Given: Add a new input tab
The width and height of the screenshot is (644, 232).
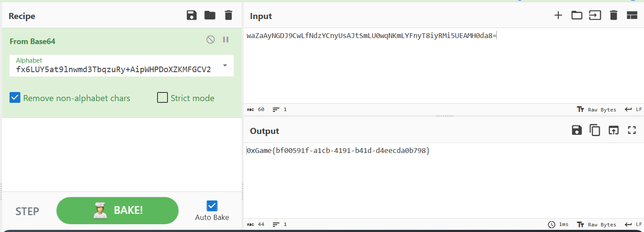Looking at the screenshot, I should [x=558, y=16].
